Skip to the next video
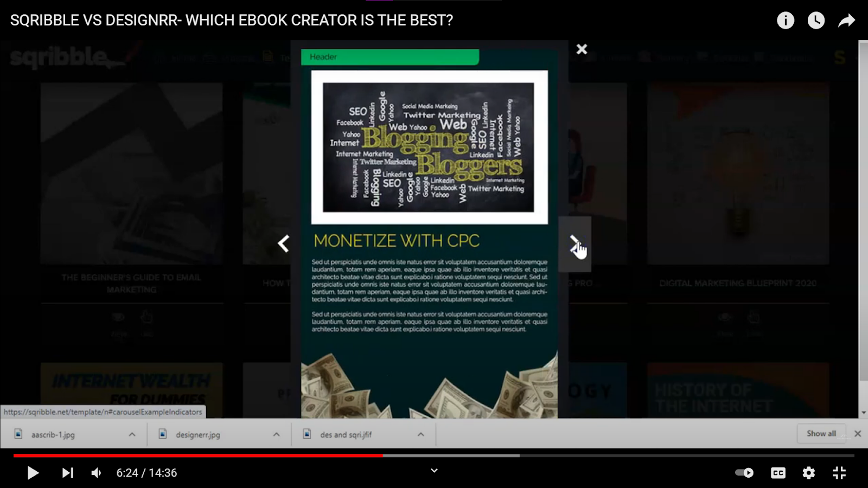This screenshot has height=488, width=868. (67, 473)
